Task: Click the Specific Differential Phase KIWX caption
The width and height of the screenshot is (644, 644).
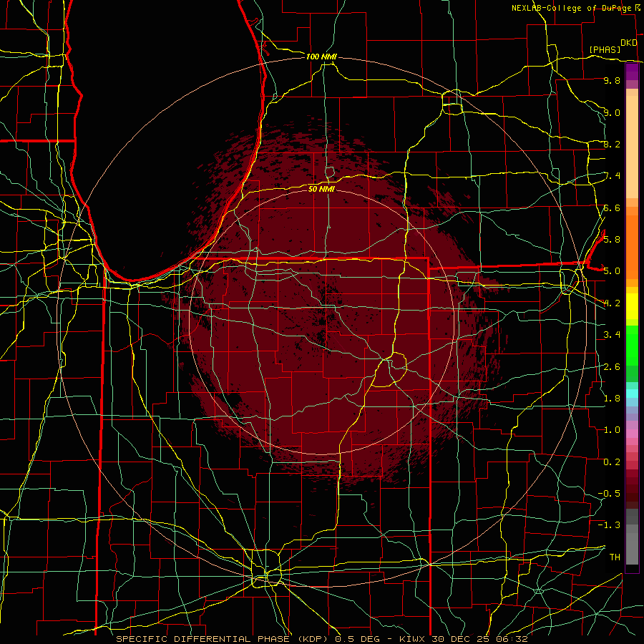Action: coord(321,639)
